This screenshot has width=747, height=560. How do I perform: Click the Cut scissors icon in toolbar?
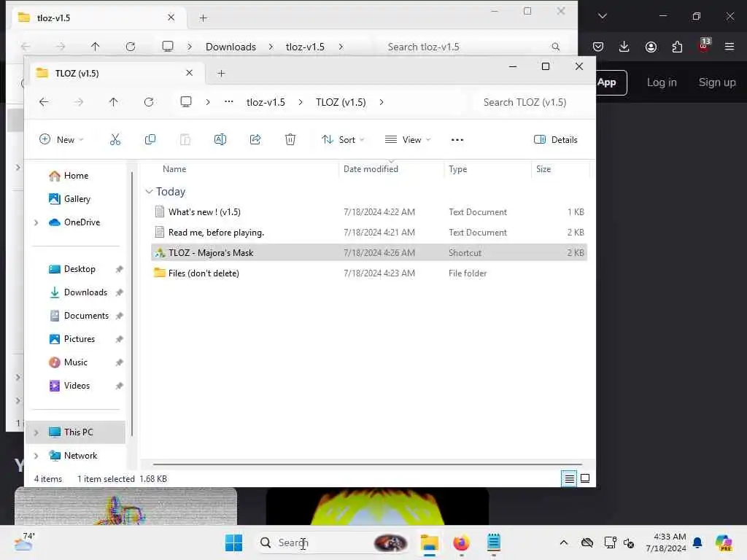115,139
